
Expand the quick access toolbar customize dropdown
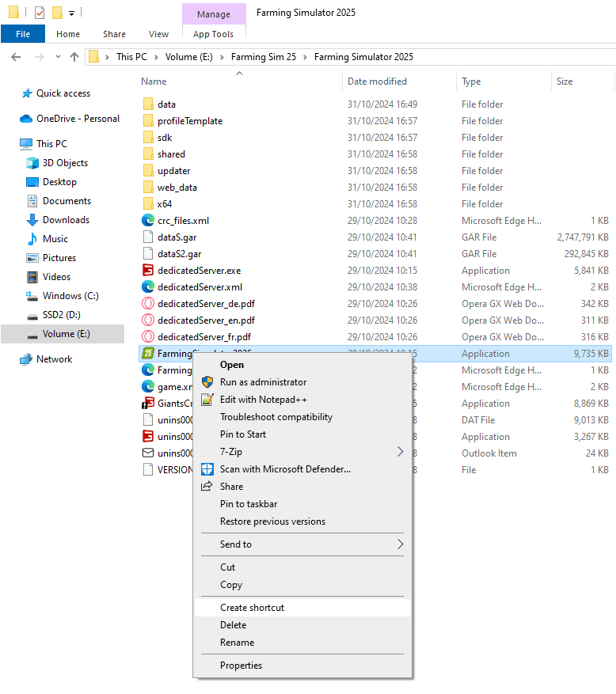tap(71, 13)
